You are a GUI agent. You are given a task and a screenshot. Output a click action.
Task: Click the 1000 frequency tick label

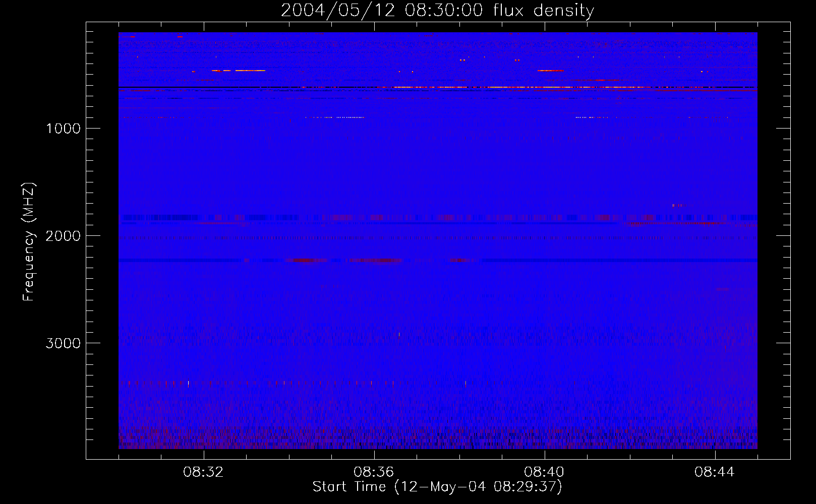(63, 129)
